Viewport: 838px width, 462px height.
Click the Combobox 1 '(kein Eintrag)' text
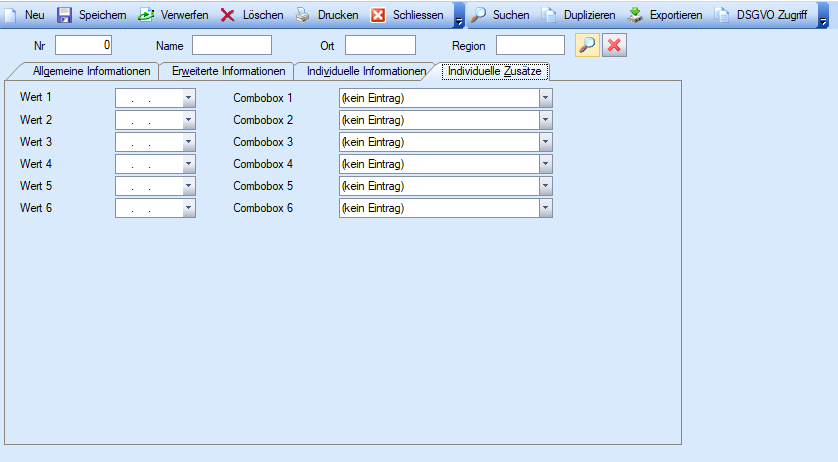click(373, 98)
